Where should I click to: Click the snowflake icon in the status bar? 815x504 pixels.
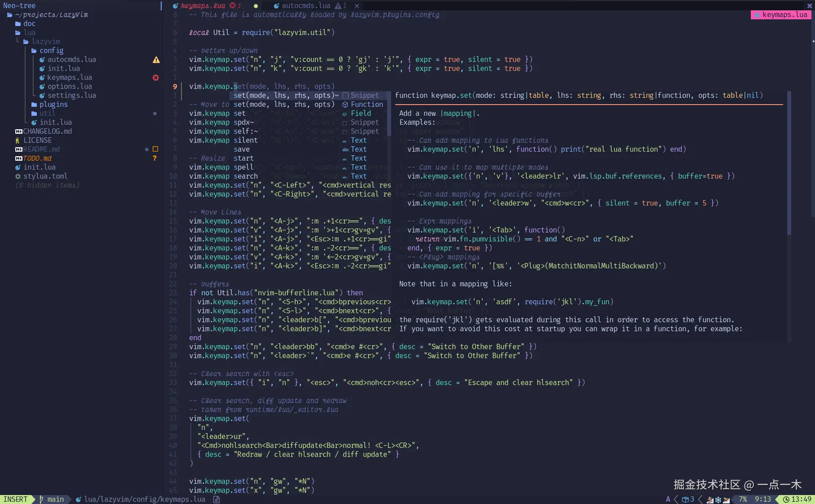[718, 499]
